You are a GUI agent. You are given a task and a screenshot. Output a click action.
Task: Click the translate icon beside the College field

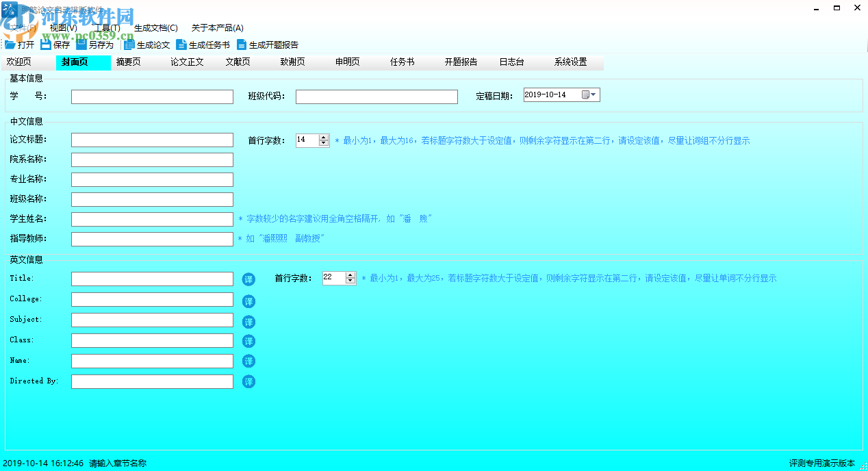click(248, 301)
